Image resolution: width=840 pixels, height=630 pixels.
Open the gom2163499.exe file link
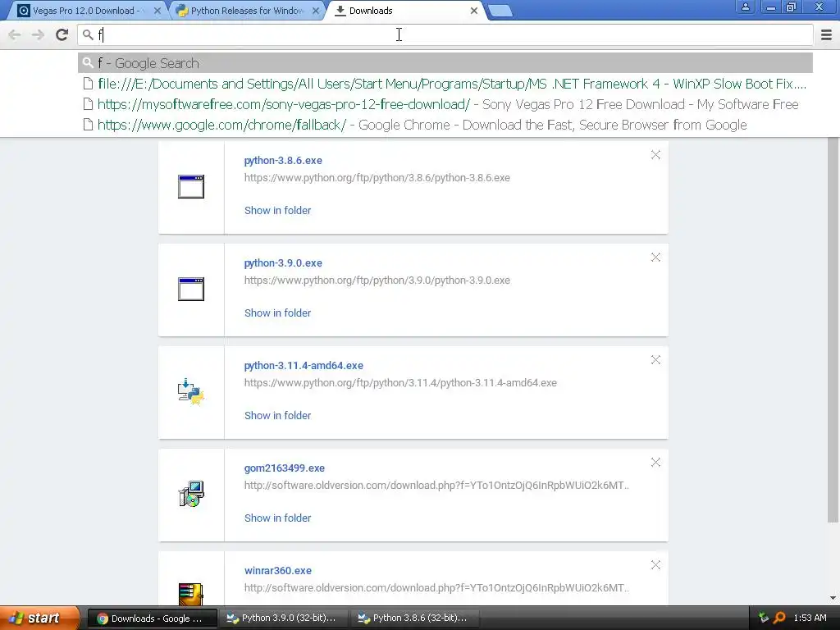[285, 468]
